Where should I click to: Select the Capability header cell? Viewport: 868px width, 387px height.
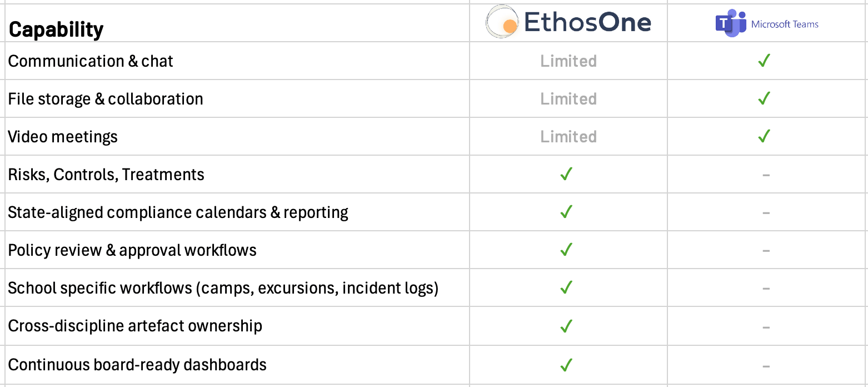tap(56, 29)
